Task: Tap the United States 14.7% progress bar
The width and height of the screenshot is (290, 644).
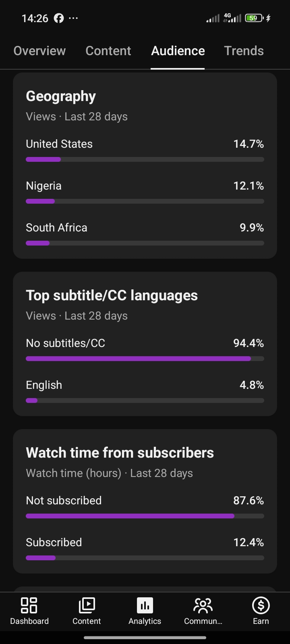Action: [x=145, y=159]
